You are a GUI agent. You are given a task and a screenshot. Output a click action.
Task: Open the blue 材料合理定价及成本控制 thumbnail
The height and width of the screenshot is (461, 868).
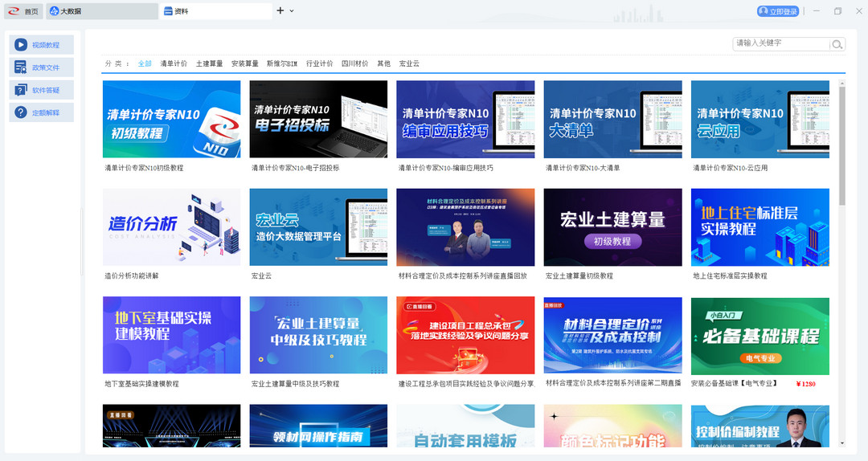click(612, 335)
